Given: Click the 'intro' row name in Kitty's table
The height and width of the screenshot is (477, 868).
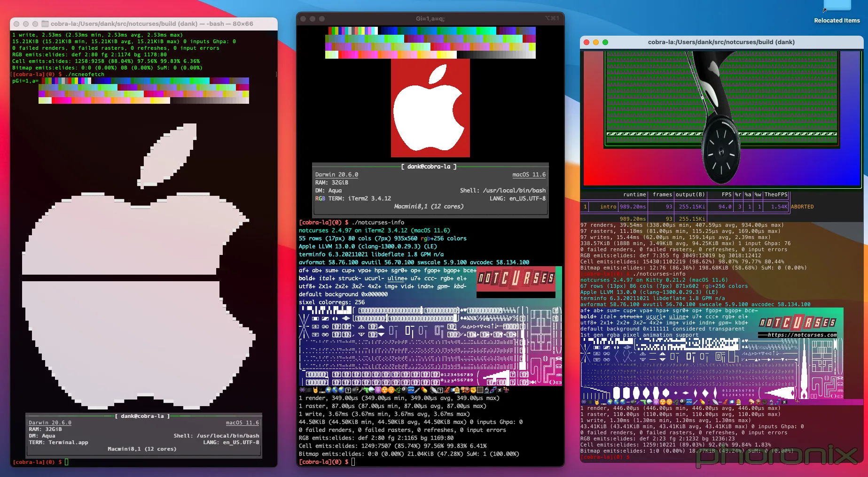Looking at the screenshot, I should coord(608,207).
